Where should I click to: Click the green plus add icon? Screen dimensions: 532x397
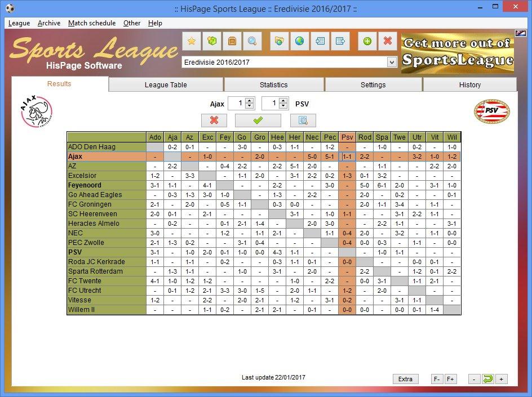(x=367, y=41)
